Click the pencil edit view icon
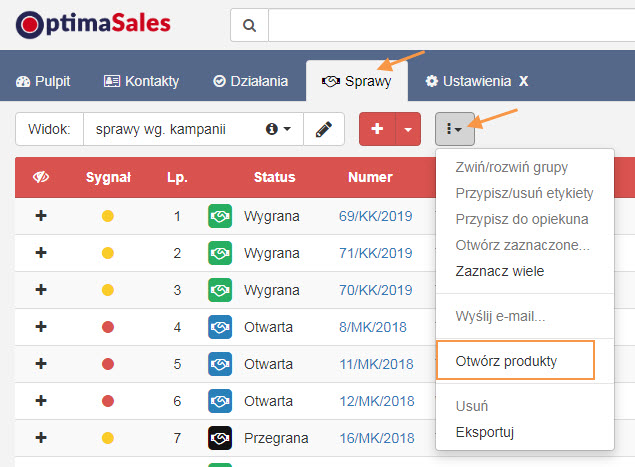Screen dimensions: 635x467 324,129
